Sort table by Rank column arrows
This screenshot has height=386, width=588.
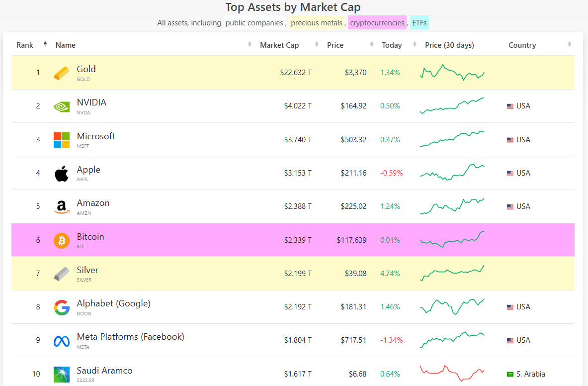45,44
